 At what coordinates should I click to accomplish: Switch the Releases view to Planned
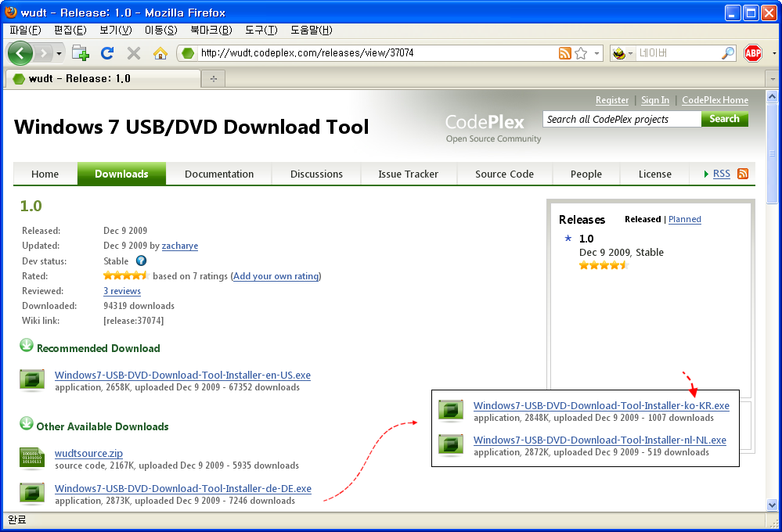684,219
